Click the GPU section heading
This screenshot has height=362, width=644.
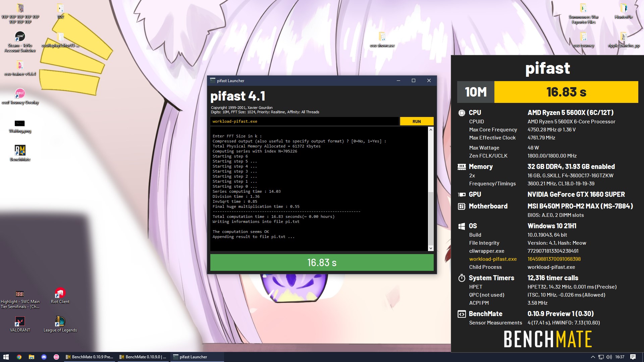pyautogui.click(x=475, y=194)
